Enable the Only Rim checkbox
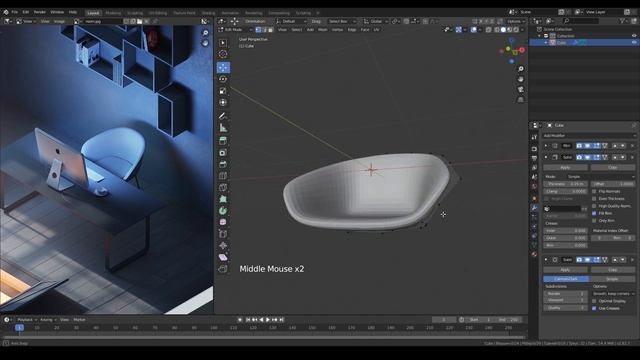640x360 pixels. point(594,221)
